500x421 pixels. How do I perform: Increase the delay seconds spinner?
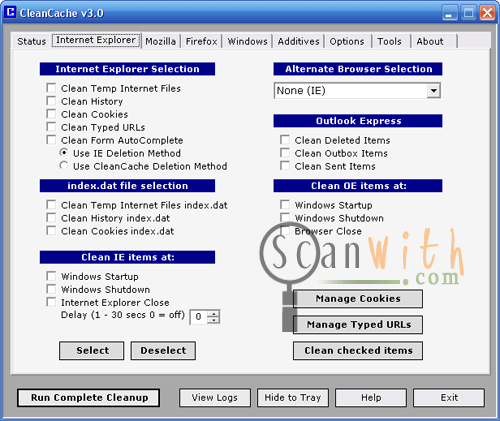click(213, 313)
